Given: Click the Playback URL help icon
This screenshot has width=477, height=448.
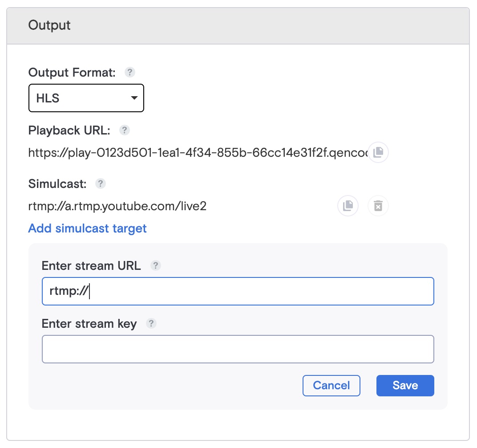Looking at the screenshot, I should point(124,130).
